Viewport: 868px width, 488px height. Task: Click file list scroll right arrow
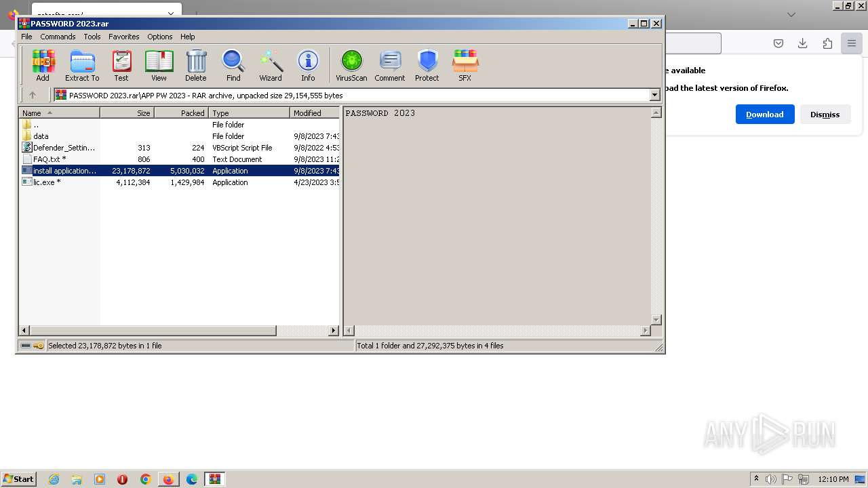coord(334,331)
